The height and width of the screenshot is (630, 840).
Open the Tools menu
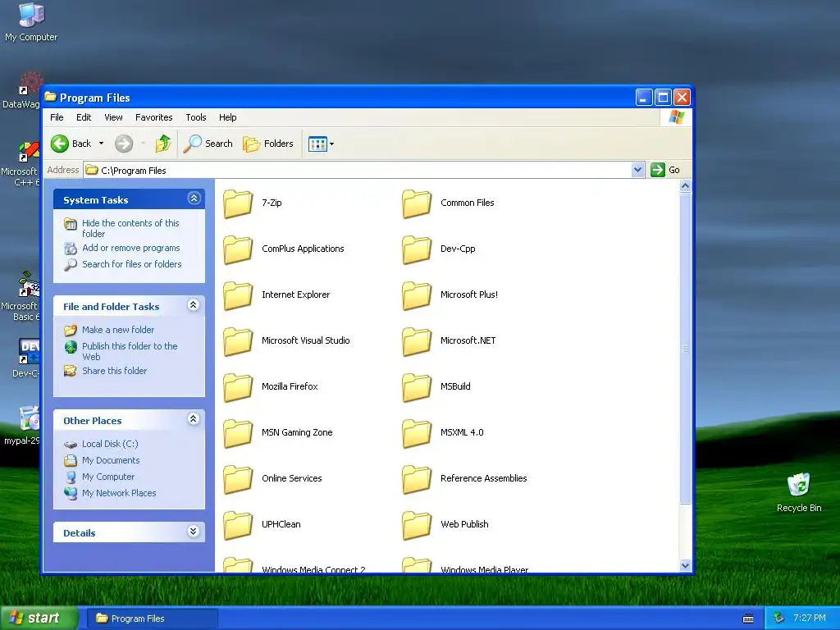coord(195,117)
